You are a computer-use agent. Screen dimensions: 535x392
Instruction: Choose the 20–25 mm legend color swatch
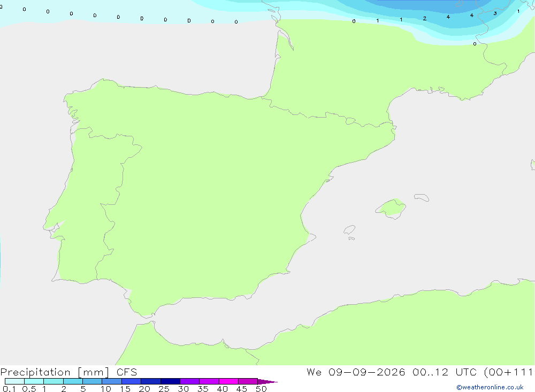coord(151,381)
